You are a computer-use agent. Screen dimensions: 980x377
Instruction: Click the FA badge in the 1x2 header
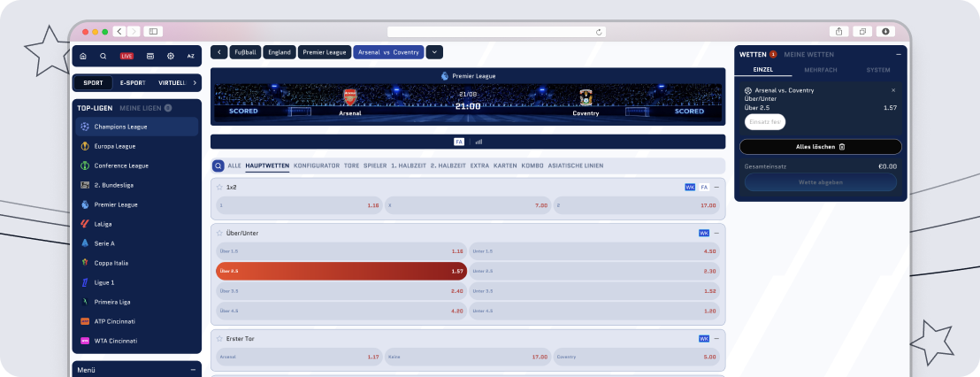coord(704,187)
